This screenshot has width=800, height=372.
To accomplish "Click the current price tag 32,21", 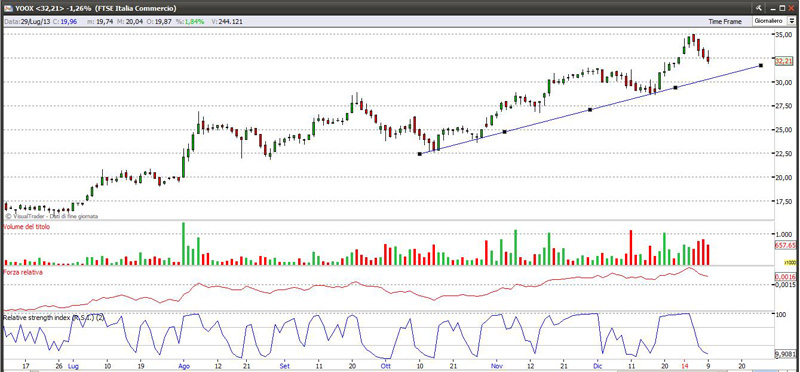I will pos(783,61).
